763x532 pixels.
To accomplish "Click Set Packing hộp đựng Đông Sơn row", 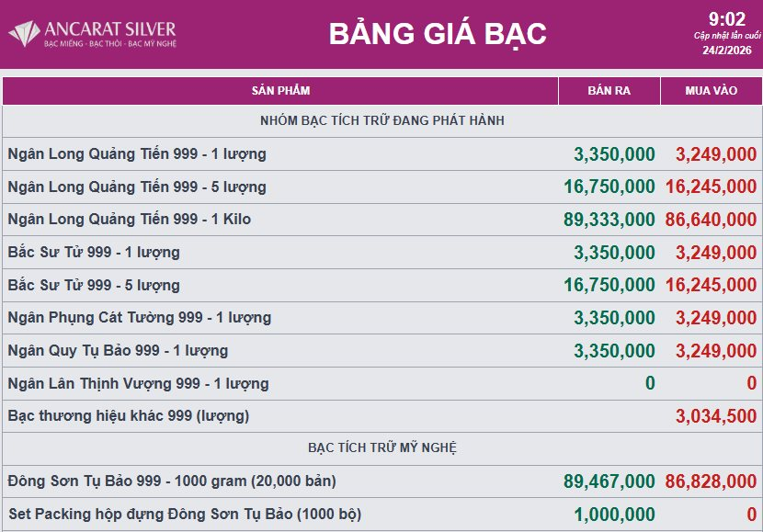I will pyautogui.click(x=185, y=515).
